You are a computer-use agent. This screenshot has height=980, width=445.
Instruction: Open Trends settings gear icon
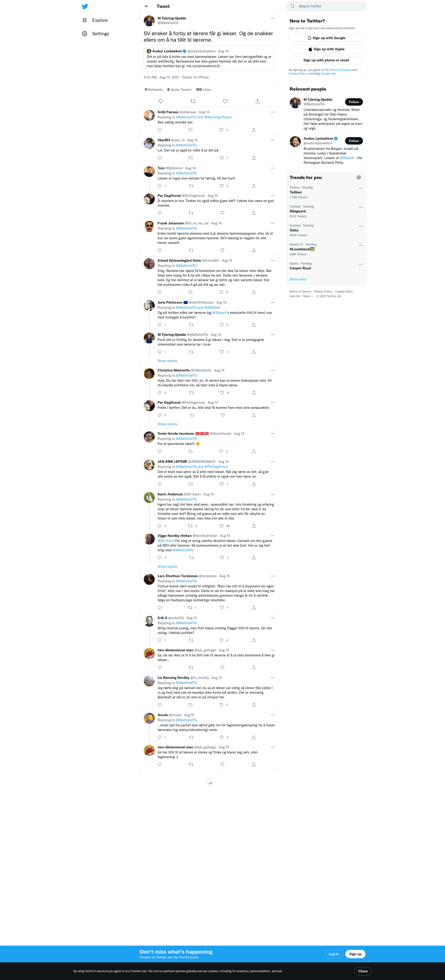[x=359, y=178]
